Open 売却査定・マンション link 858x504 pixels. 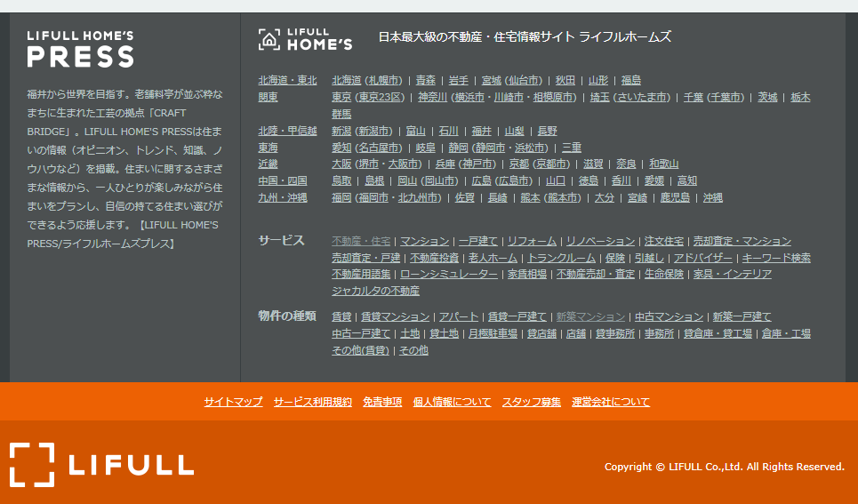[742, 241]
